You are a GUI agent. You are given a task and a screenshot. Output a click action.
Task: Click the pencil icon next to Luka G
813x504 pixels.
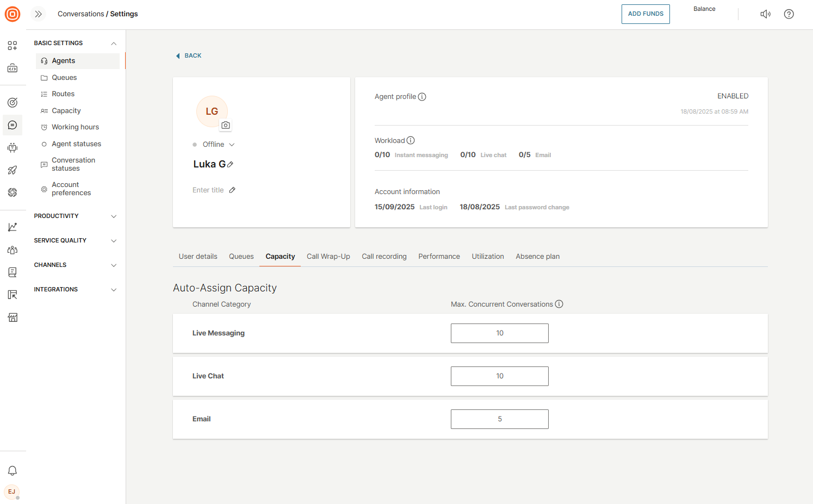[x=231, y=164]
